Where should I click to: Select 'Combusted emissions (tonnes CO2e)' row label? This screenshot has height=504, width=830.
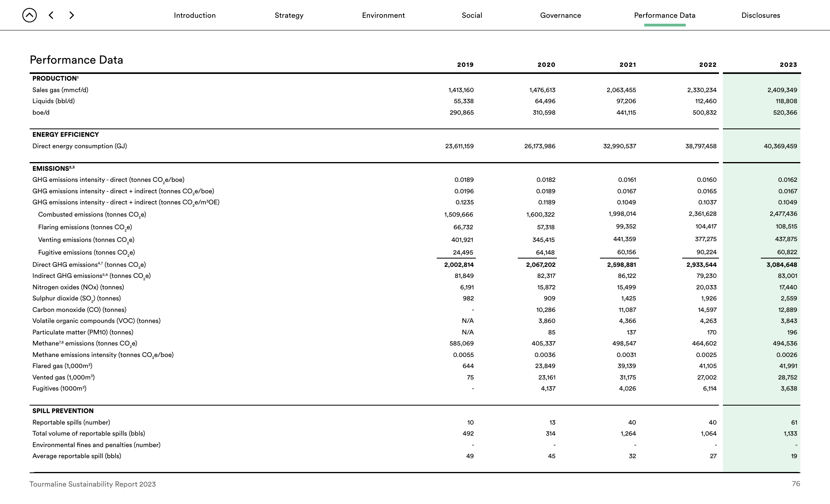point(92,215)
